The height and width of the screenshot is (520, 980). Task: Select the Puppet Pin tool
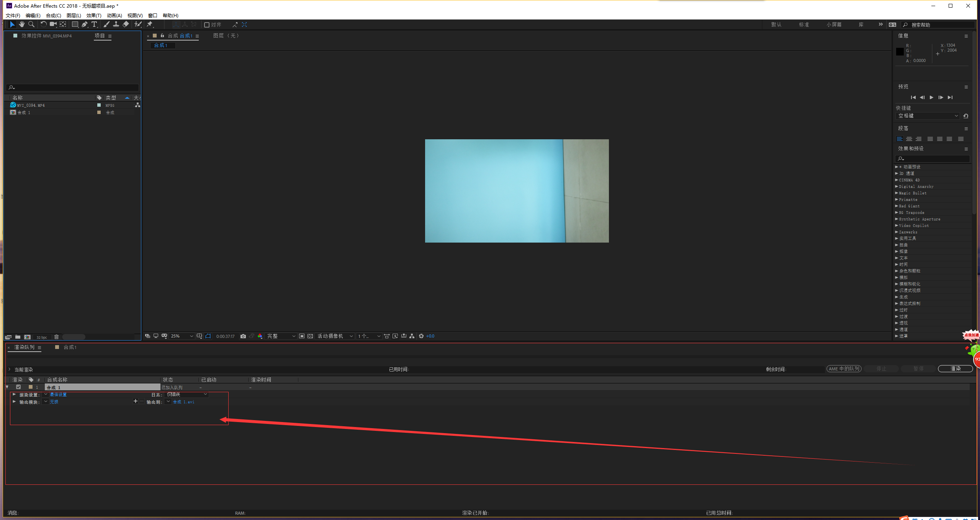pyautogui.click(x=150, y=24)
